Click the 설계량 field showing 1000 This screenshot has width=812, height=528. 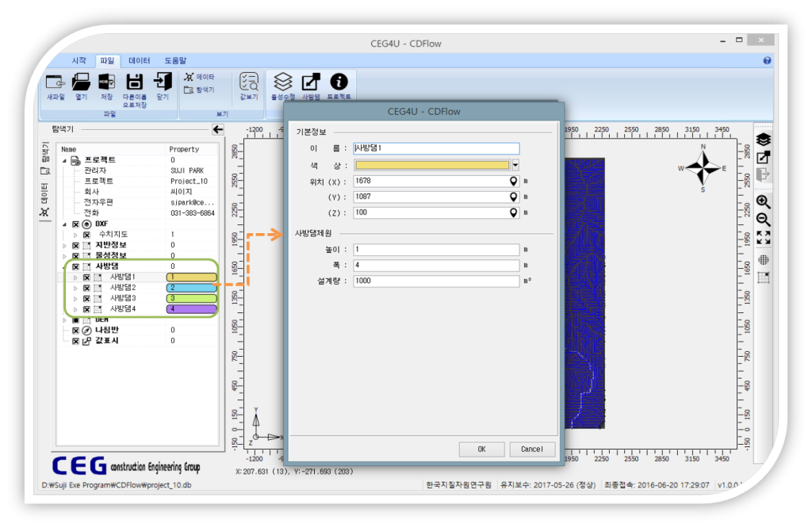coord(436,281)
